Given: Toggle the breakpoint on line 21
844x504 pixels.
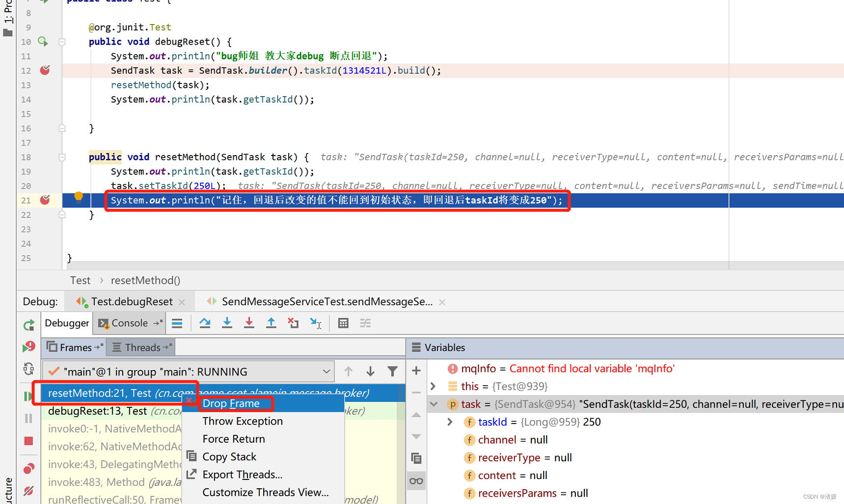Looking at the screenshot, I should point(45,200).
